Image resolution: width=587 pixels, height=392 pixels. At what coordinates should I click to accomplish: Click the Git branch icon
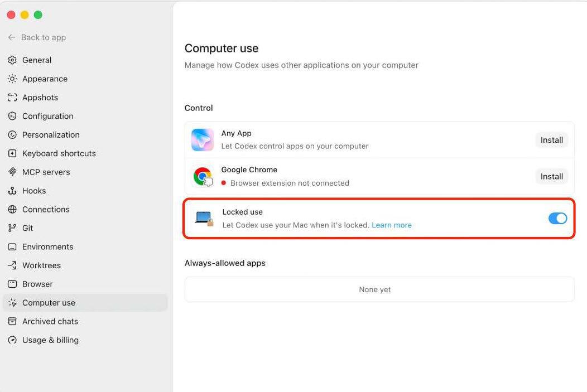(12, 228)
